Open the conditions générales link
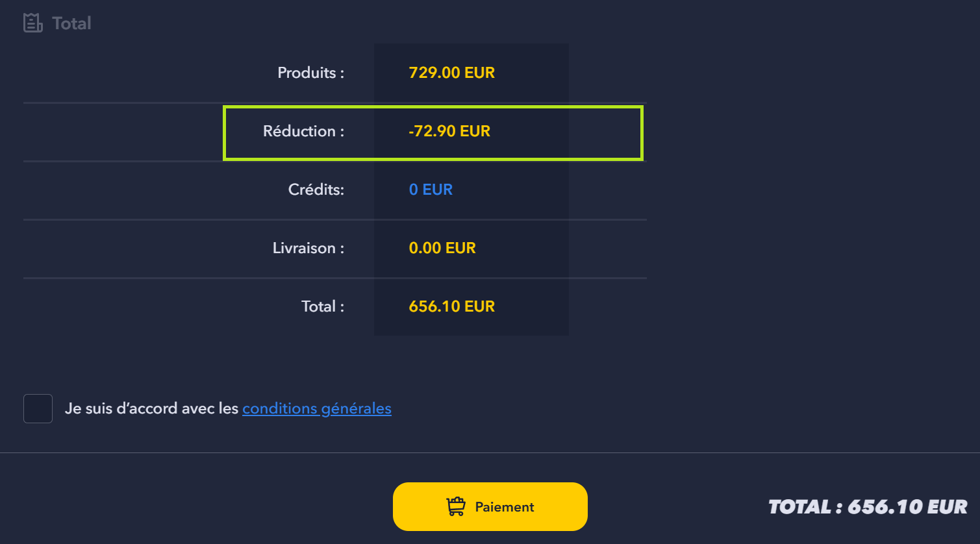Viewport: 980px width, 544px height. 317,408
